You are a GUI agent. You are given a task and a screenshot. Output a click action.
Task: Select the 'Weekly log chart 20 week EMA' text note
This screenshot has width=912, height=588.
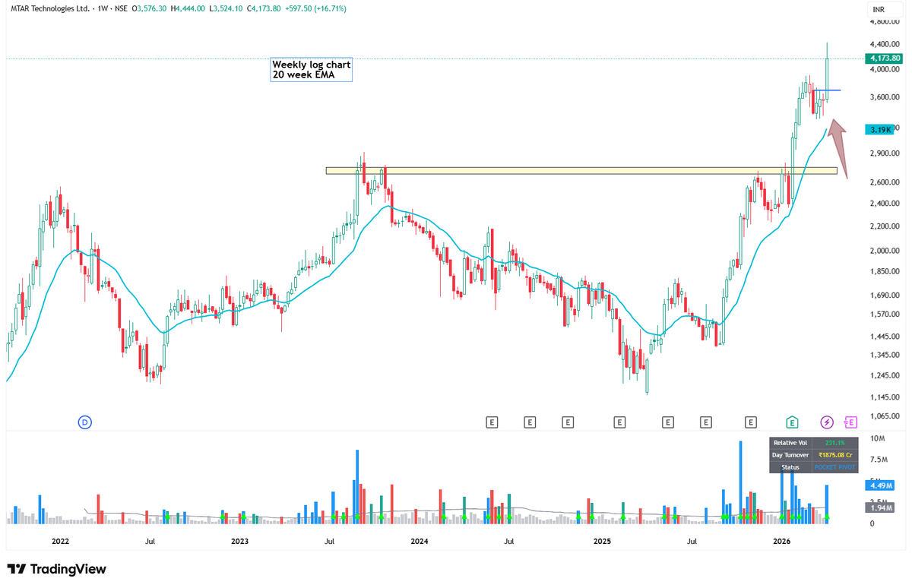point(311,70)
